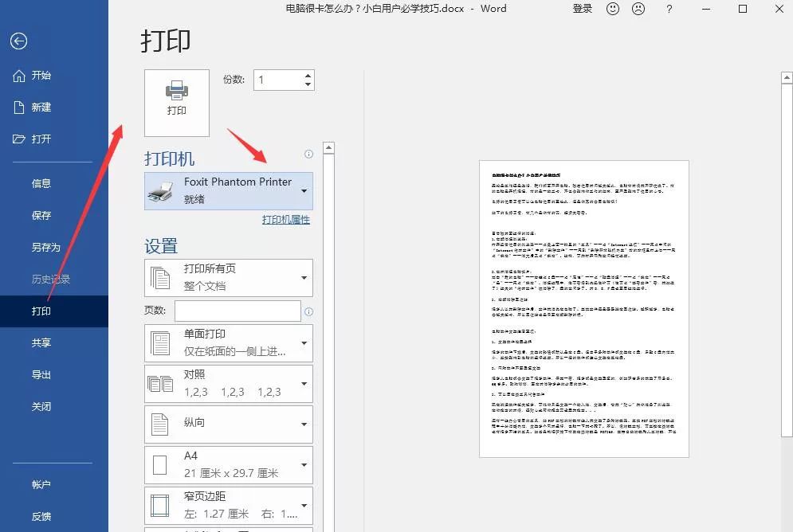The width and height of the screenshot is (793, 532).
Task: Click the large 打印 button to print
Action: click(176, 102)
